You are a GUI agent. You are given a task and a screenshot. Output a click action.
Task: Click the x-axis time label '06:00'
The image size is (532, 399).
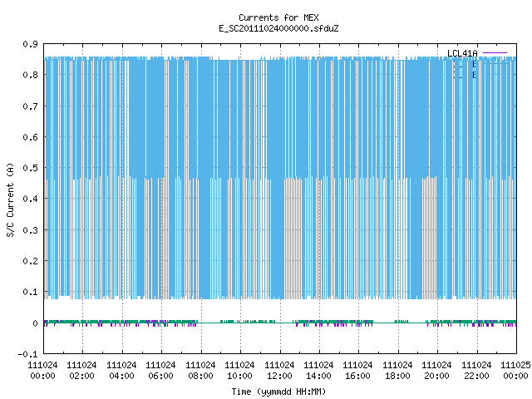[160, 376]
